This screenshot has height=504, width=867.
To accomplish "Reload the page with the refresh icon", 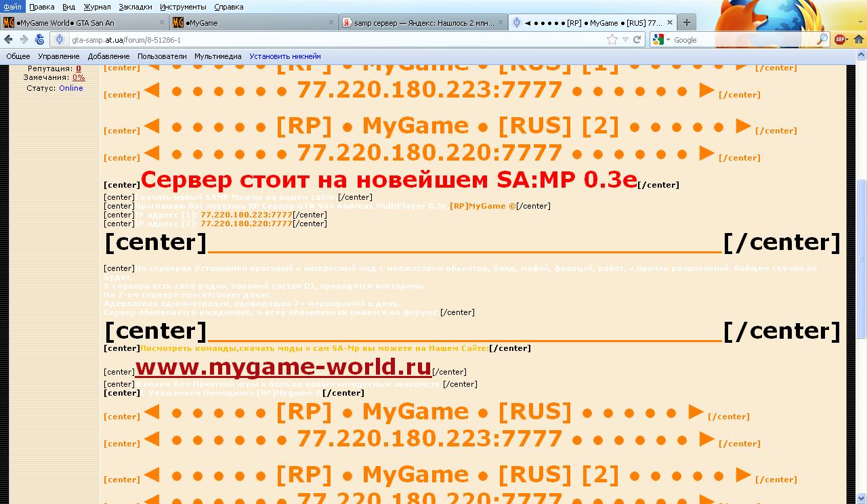I will point(637,39).
